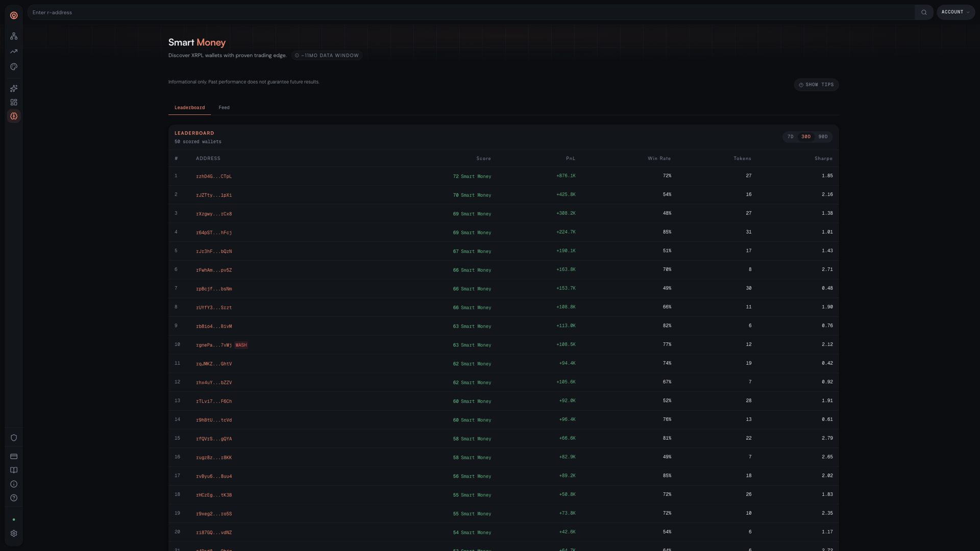Open the trending chart sidebar icon
980x551 pixels.
coord(14,52)
